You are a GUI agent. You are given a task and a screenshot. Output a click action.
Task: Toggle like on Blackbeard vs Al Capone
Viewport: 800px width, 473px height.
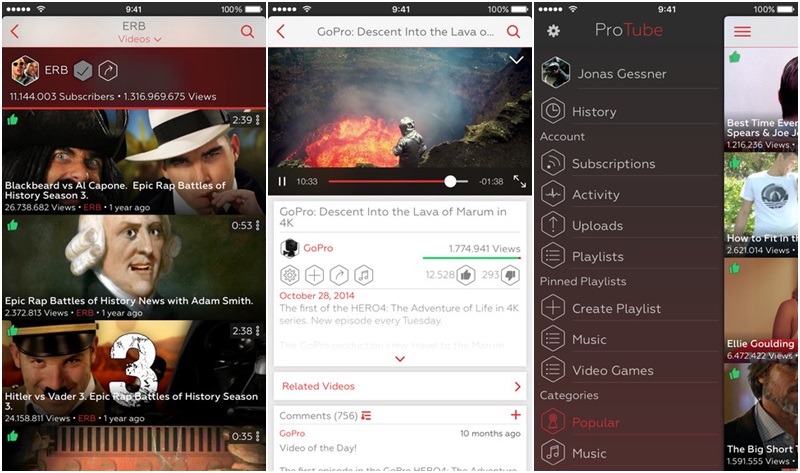pyautogui.click(x=13, y=120)
